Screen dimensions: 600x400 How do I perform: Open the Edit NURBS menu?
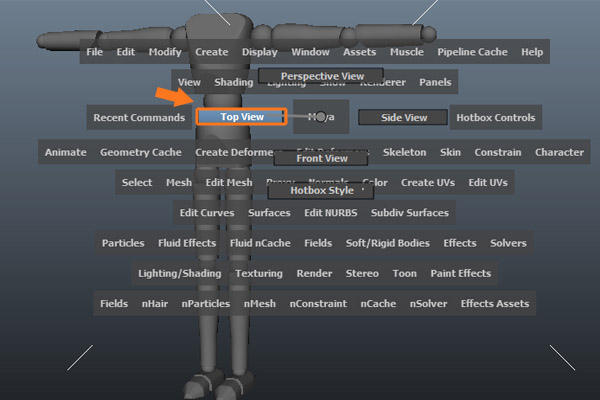point(331,212)
